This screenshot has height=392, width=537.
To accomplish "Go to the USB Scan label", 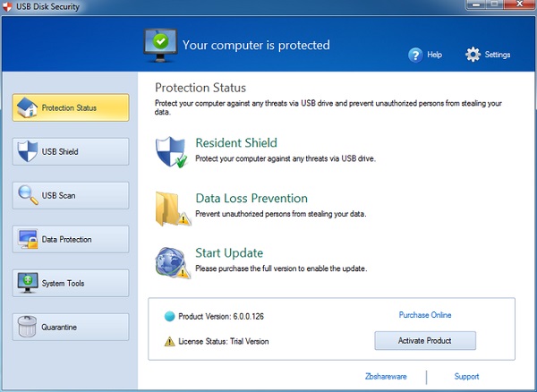I will click(x=58, y=195).
